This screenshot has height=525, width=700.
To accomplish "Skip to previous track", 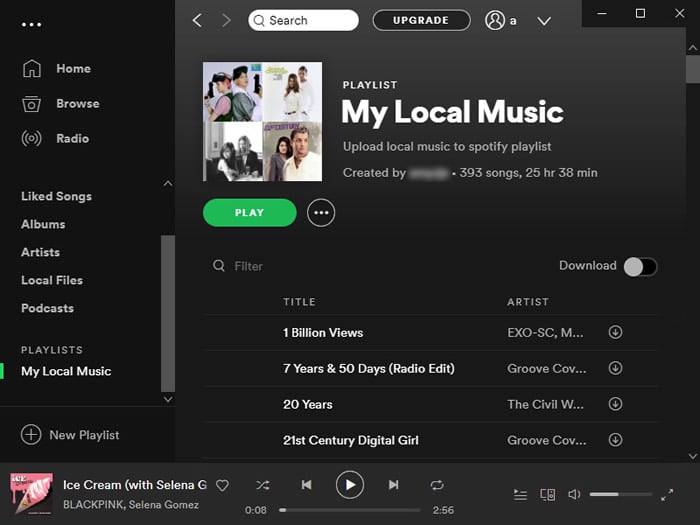I will [x=306, y=485].
